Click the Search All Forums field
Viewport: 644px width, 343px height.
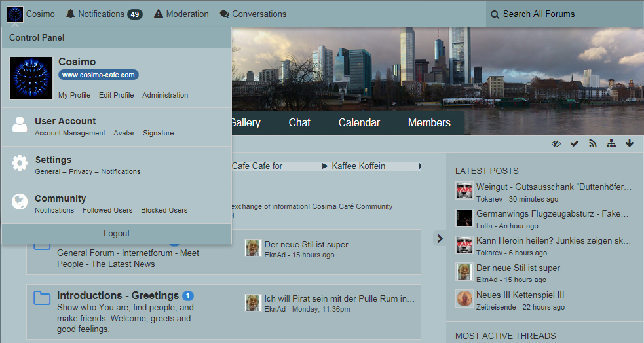tap(563, 14)
